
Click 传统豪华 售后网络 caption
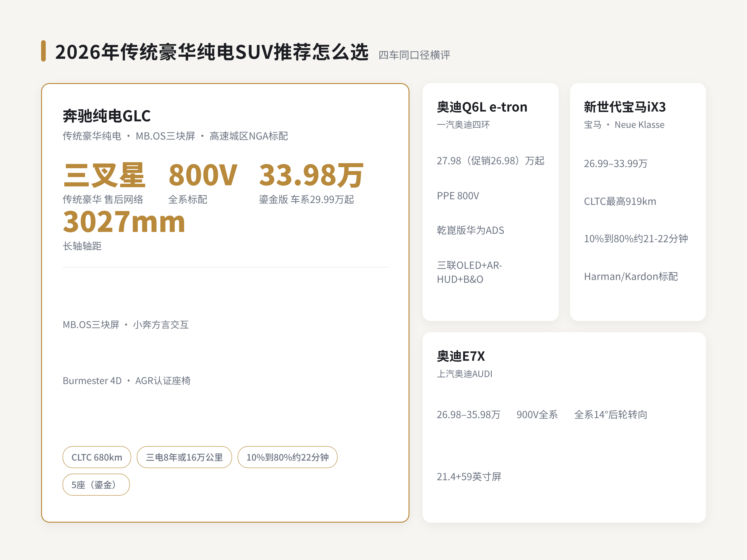[103, 199]
